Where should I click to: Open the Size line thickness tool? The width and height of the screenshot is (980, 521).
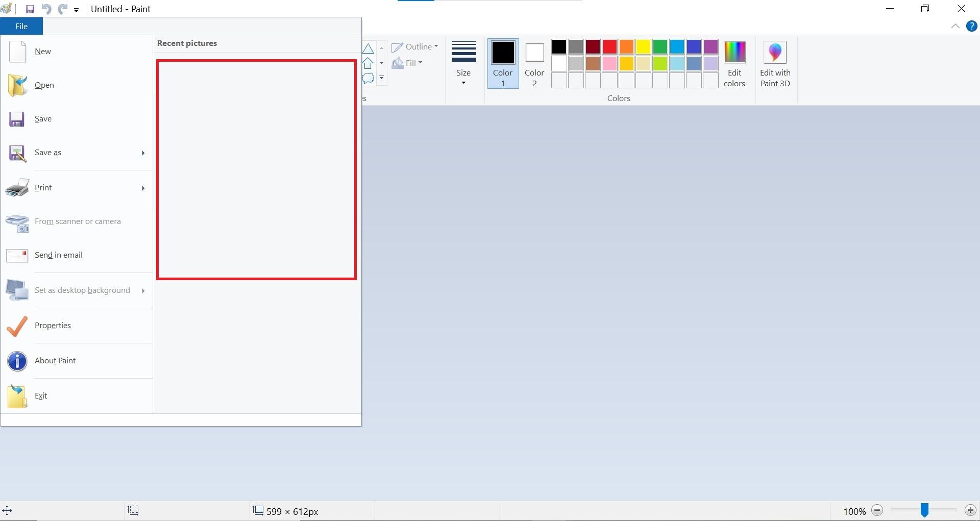point(463,63)
